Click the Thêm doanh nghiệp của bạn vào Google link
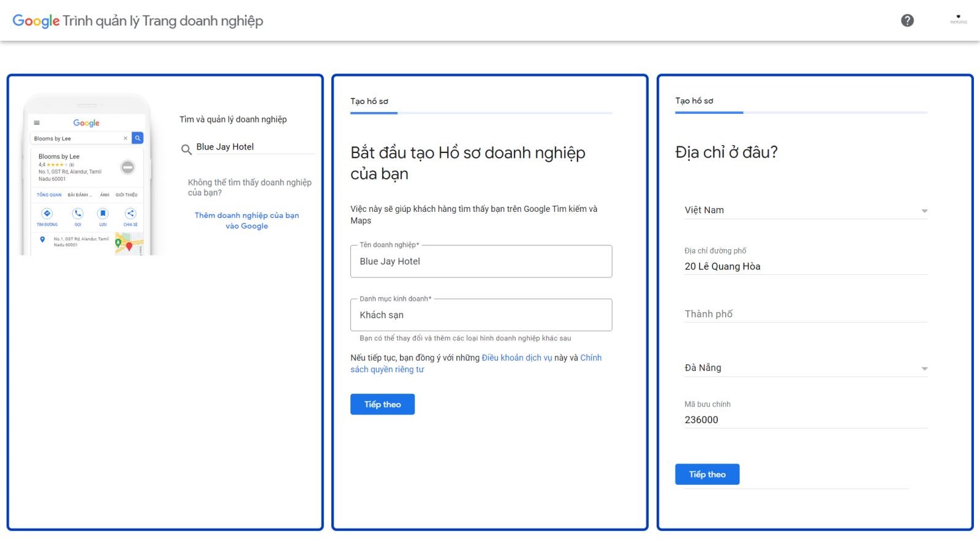This screenshot has height=551, width=980. (x=247, y=220)
